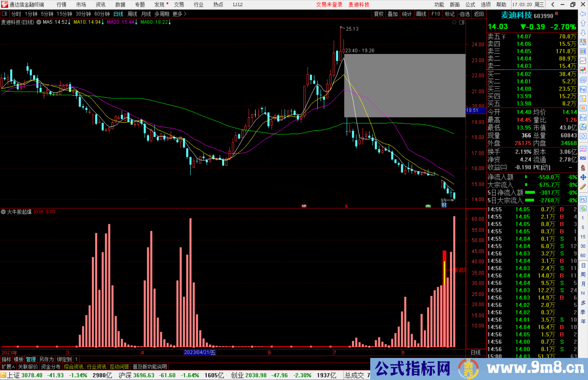The height and width of the screenshot is (380, 588).
Task: Select the pencil drawing tool icon
Action: tap(583, 187)
